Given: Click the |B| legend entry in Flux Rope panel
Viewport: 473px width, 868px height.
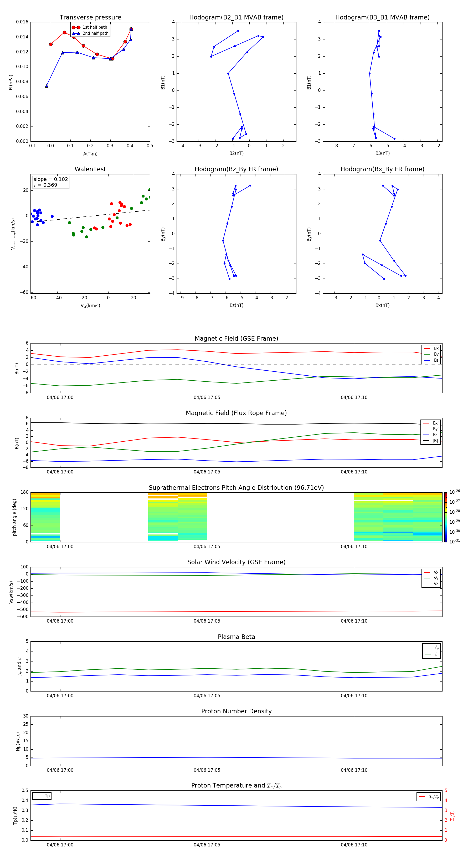Looking at the screenshot, I should (431, 441).
